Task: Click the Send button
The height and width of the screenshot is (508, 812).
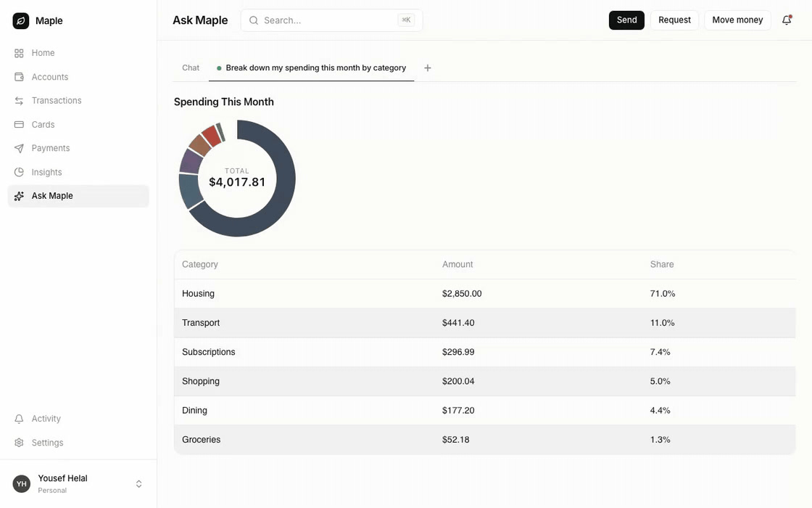Action: click(626, 20)
